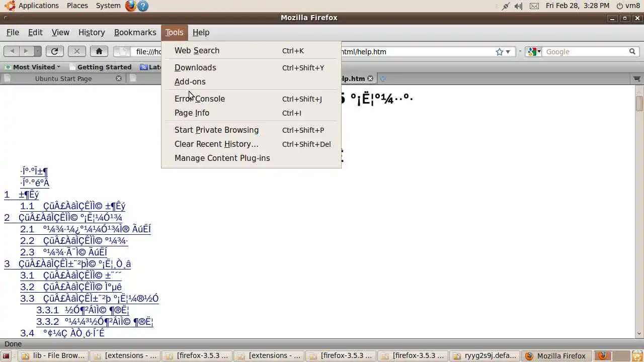
Task: Open the Edit menu
Action: point(35,32)
